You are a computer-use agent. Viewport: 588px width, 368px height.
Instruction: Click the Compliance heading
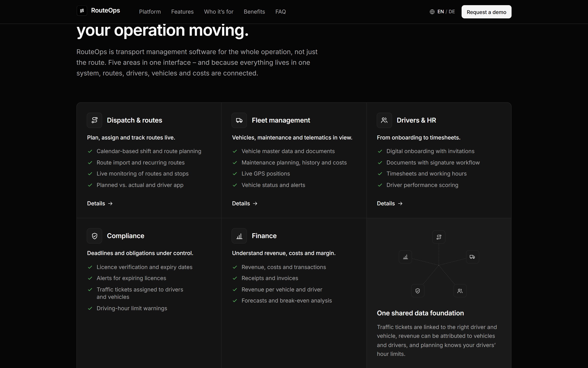click(126, 236)
